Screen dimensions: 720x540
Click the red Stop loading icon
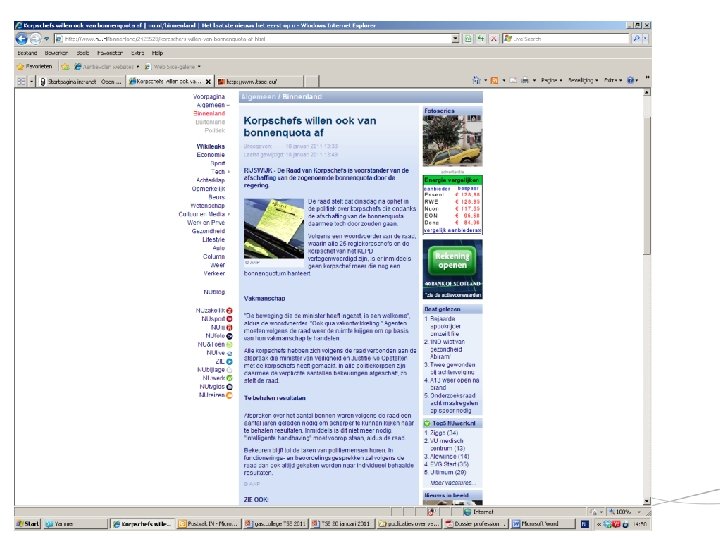coord(493,39)
